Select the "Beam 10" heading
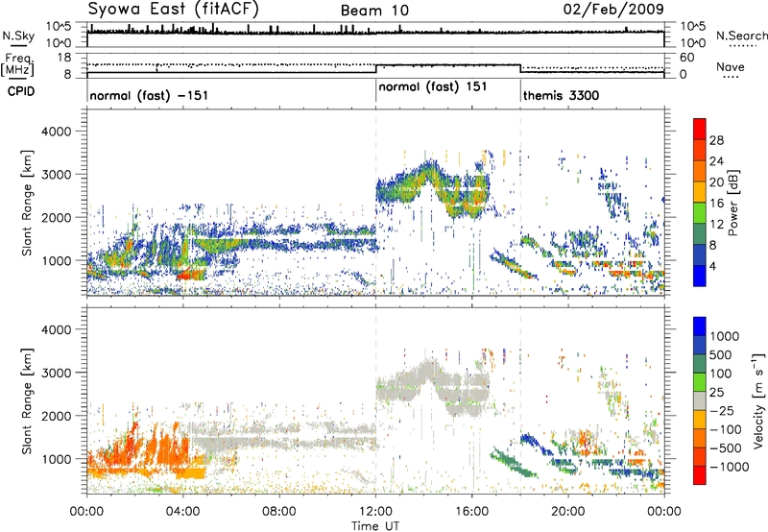 click(x=374, y=11)
